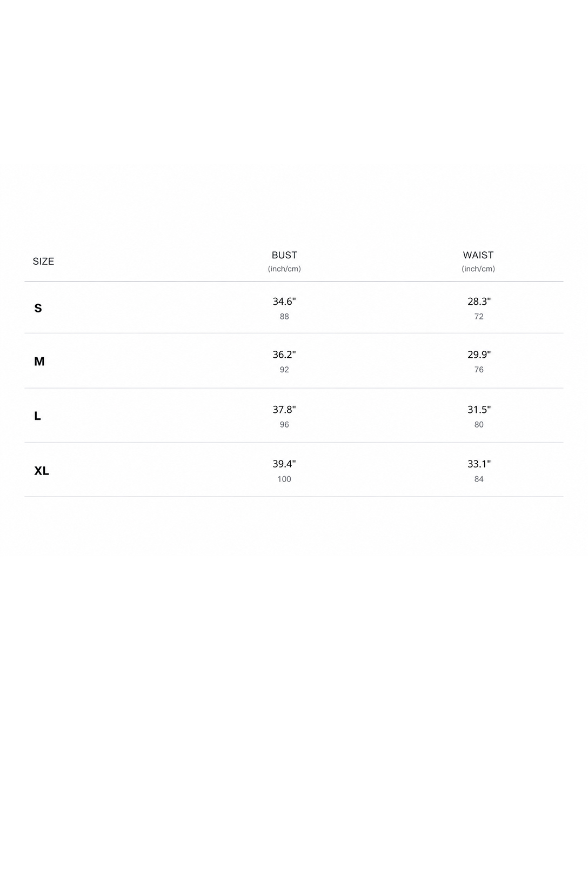Click the 33.1" waist value

click(x=479, y=464)
